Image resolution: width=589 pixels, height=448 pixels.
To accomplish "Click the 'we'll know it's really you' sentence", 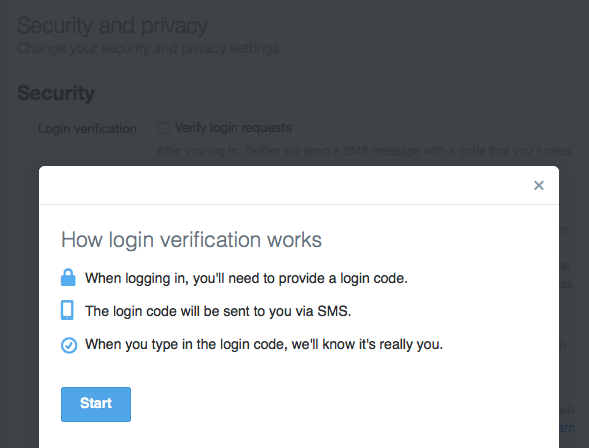I will pos(264,344).
